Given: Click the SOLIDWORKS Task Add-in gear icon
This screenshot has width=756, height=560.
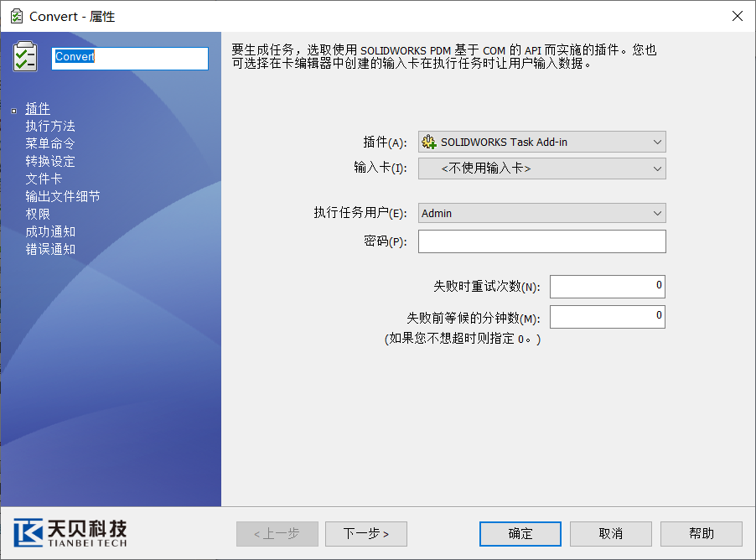Looking at the screenshot, I should [429, 143].
